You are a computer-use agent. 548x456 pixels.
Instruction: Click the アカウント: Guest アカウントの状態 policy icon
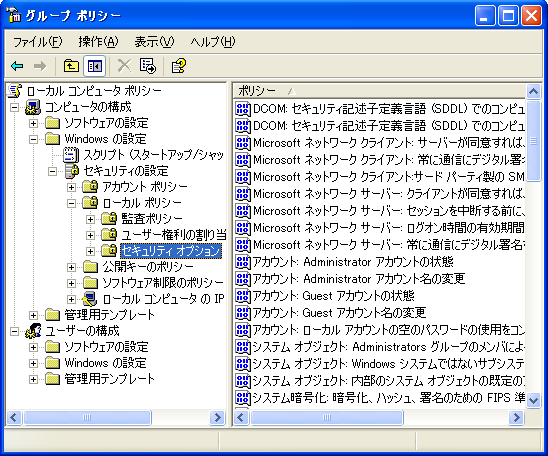pyautogui.click(x=243, y=296)
